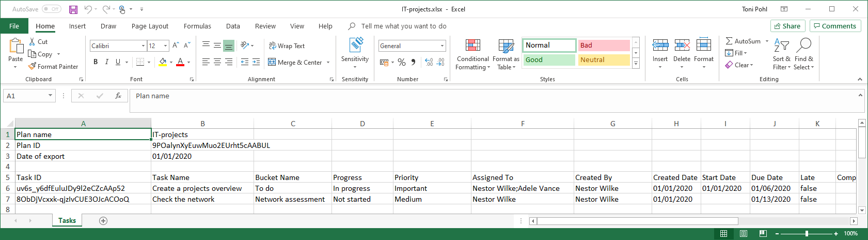
Task: Open Format as Table gallery
Action: pyautogui.click(x=506, y=54)
